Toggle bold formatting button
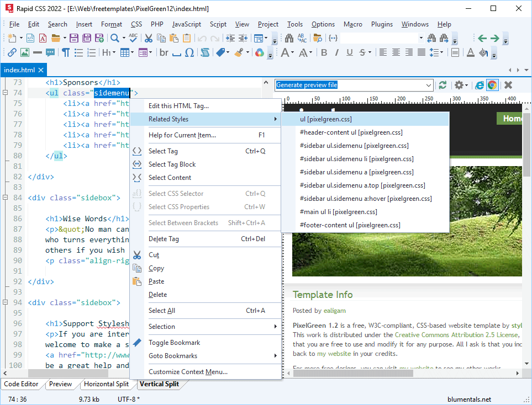The image size is (532, 405). point(324,52)
